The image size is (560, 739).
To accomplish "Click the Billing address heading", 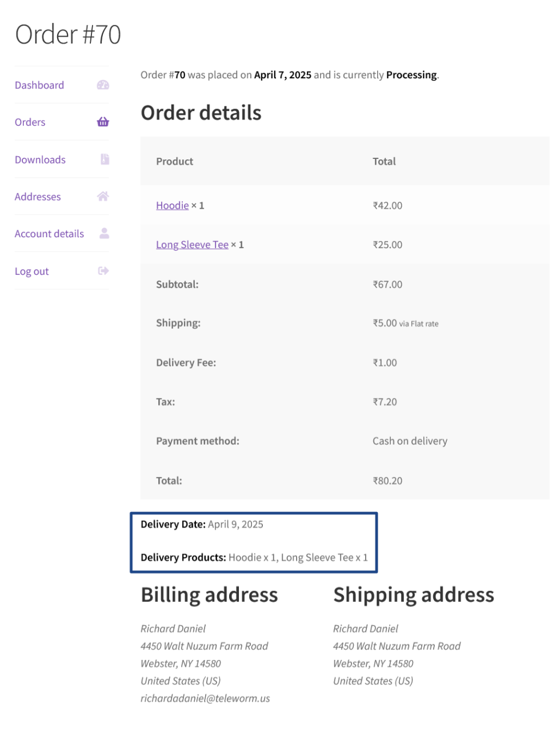I will (209, 595).
